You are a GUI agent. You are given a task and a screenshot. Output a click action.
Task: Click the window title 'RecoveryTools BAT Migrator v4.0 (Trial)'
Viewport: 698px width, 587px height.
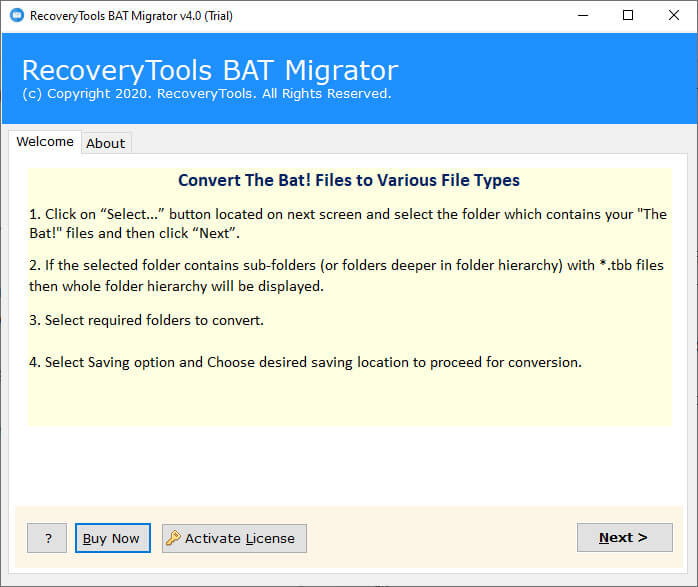point(131,16)
